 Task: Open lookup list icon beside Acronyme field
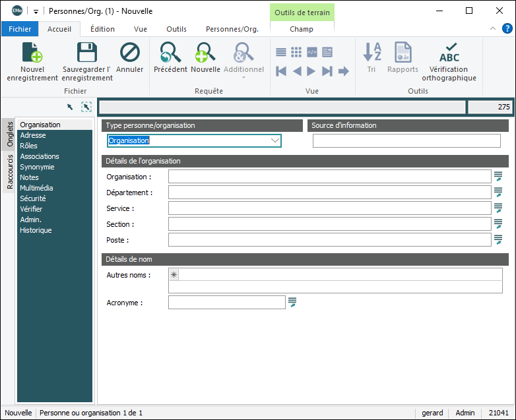coord(292,302)
